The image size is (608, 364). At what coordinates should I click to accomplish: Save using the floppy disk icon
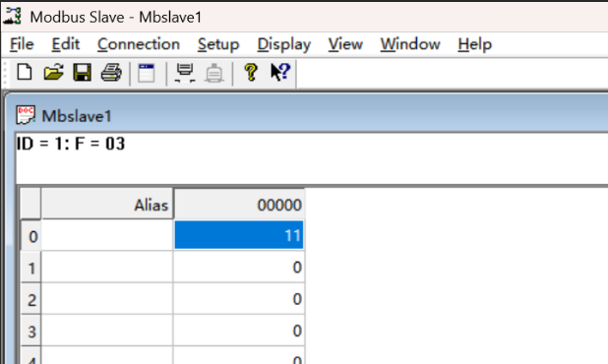tap(83, 73)
